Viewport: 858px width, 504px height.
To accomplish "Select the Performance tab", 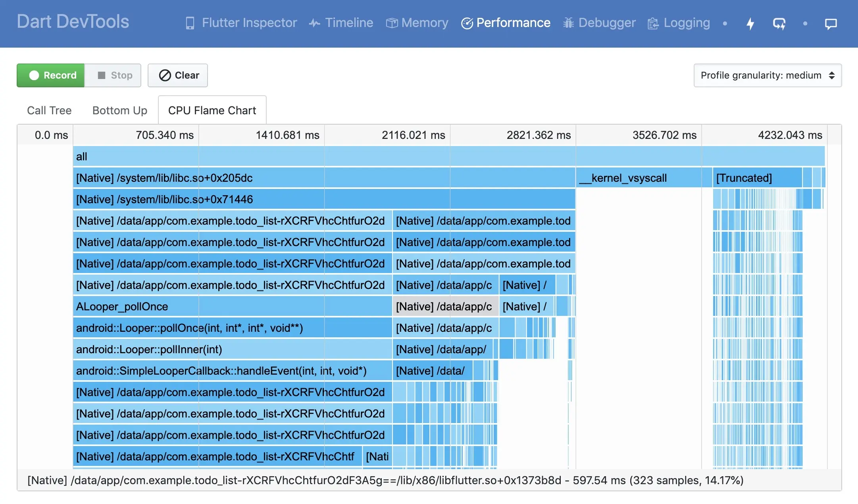I will coord(506,23).
